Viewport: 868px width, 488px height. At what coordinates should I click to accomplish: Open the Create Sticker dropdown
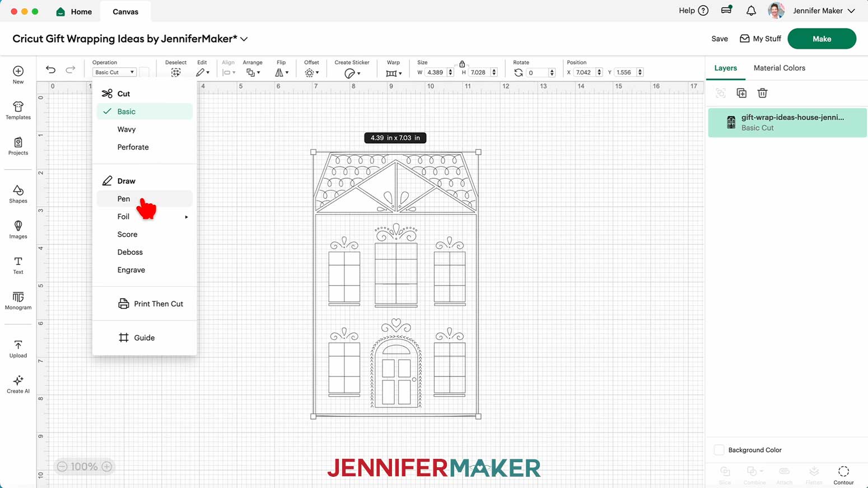pyautogui.click(x=352, y=73)
